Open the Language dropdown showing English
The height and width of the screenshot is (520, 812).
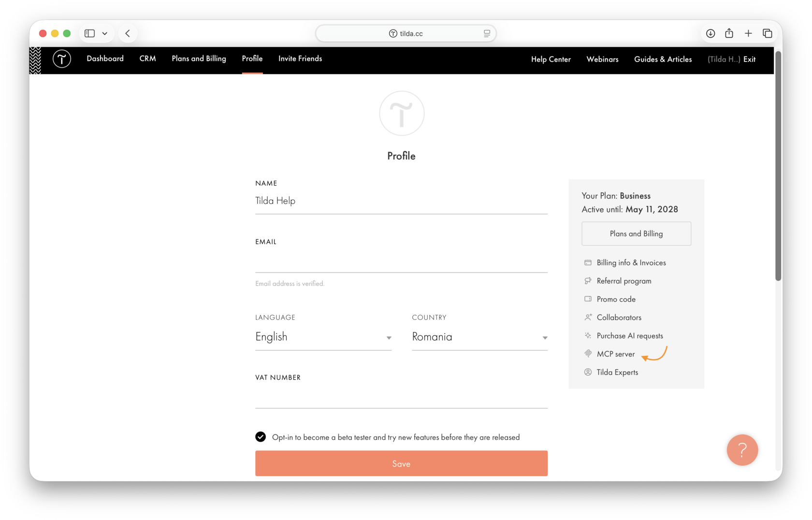tap(323, 337)
